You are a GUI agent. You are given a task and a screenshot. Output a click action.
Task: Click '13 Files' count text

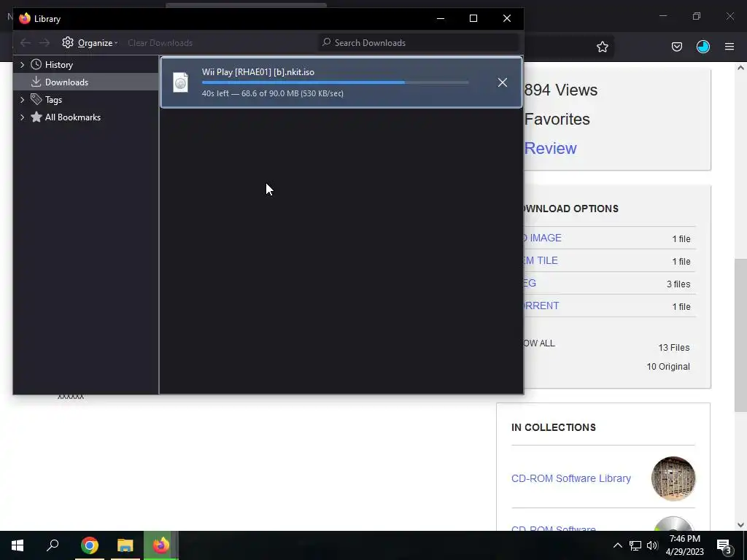pyautogui.click(x=673, y=348)
